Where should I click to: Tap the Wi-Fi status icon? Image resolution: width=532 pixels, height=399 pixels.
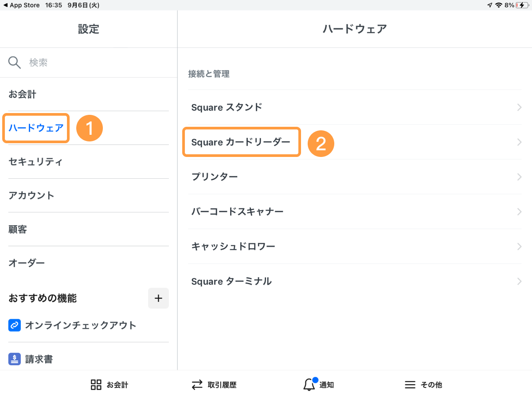coord(499,5)
